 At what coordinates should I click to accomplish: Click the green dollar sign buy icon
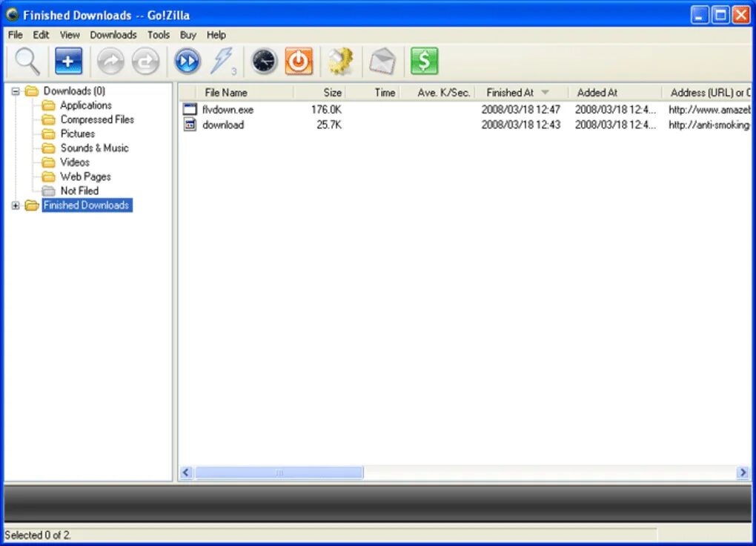click(424, 61)
